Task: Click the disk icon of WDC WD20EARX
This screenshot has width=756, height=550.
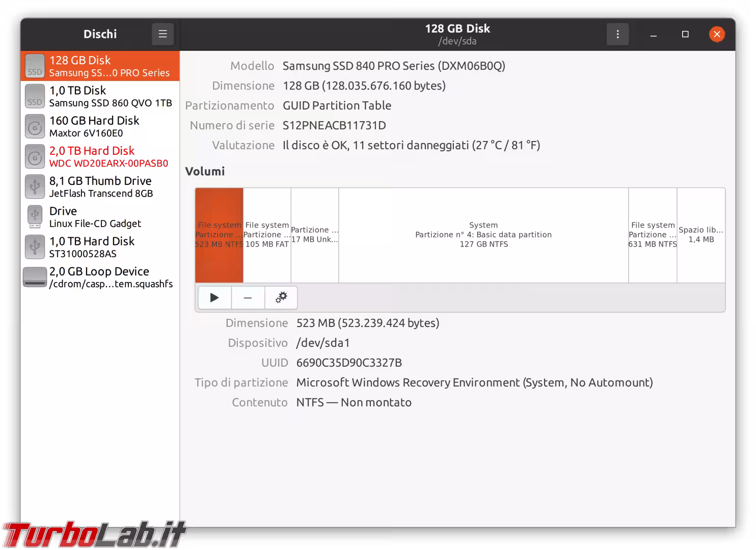Action: (x=35, y=157)
